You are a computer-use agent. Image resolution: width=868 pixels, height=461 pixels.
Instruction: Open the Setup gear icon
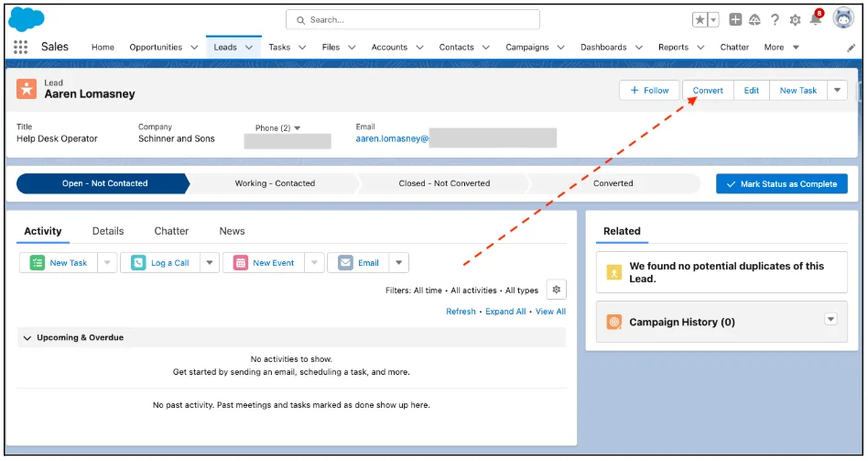click(795, 20)
